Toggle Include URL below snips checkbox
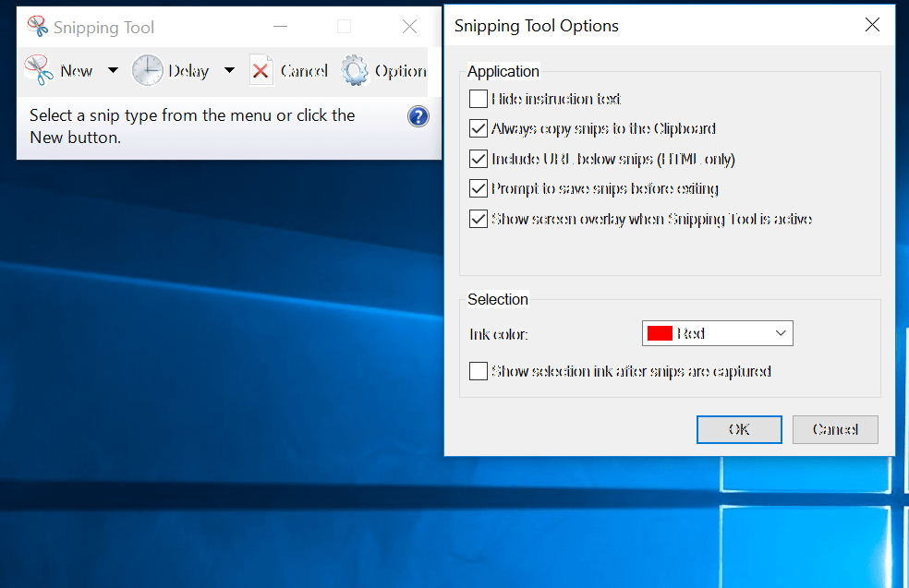 [479, 159]
